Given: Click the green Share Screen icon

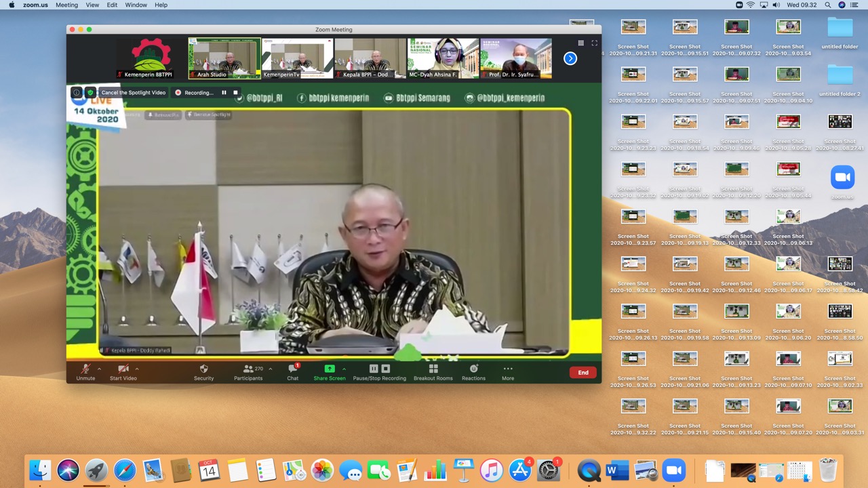Looking at the screenshot, I should pyautogui.click(x=329, y=369).
